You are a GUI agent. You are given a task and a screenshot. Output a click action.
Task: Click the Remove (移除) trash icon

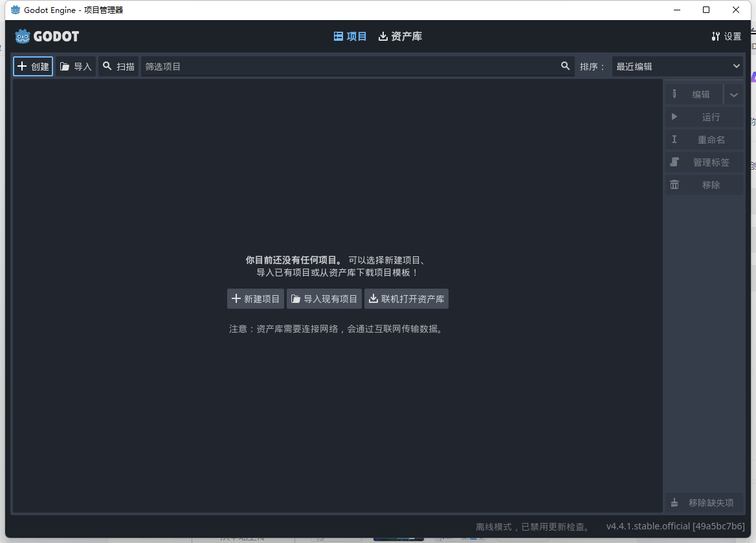[x=674, y=184]
